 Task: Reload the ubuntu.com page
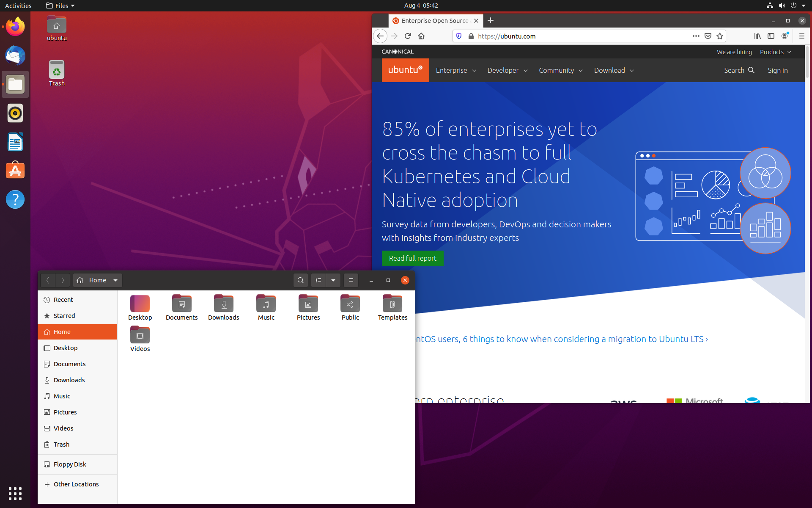pyautogui.click(x=408, y=36)
